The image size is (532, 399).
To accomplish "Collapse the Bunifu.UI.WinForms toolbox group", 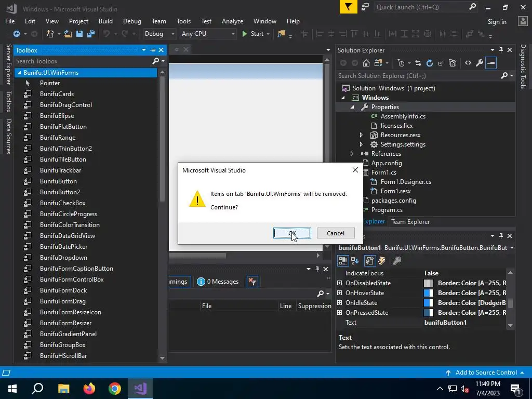I will [19, 73].
